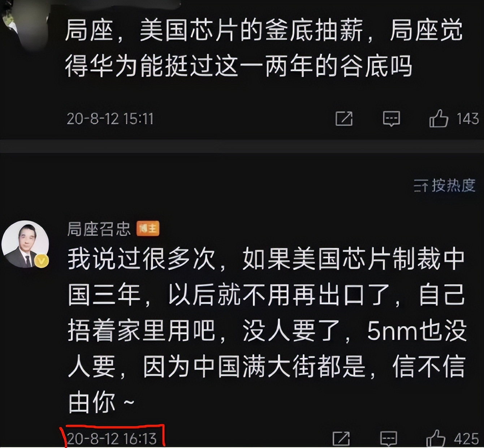484x448 pixels.
Task: Open 局座召忠's profile avatar
Action: 25,244
